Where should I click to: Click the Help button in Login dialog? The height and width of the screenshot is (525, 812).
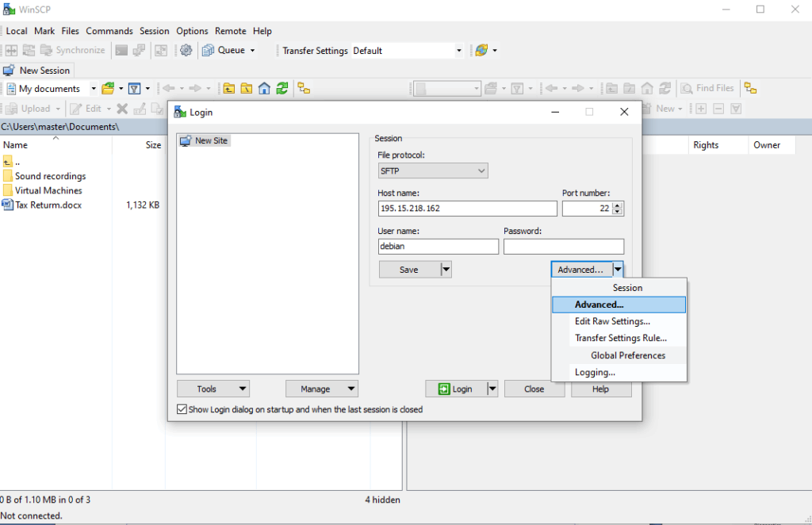601,389
